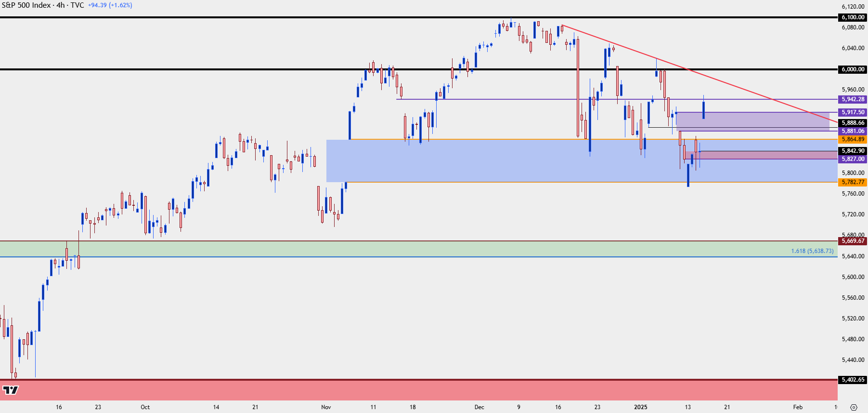Select the 5,827.00 price label

[853, 159]
